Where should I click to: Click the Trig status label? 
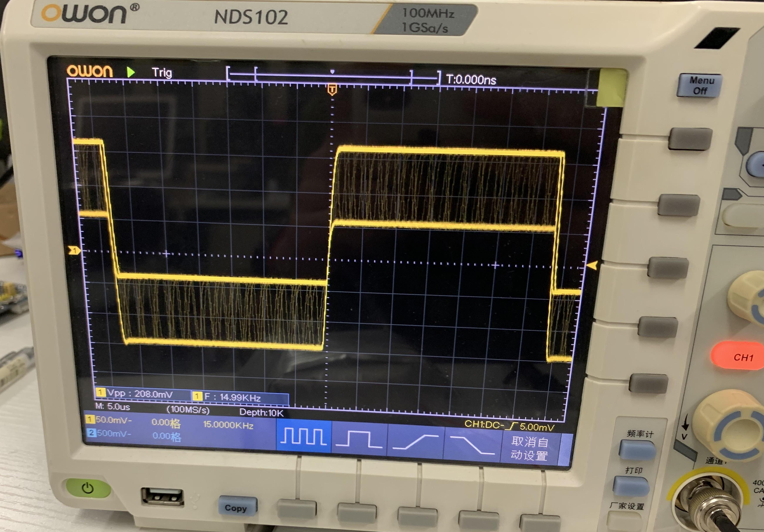(162, 72)
